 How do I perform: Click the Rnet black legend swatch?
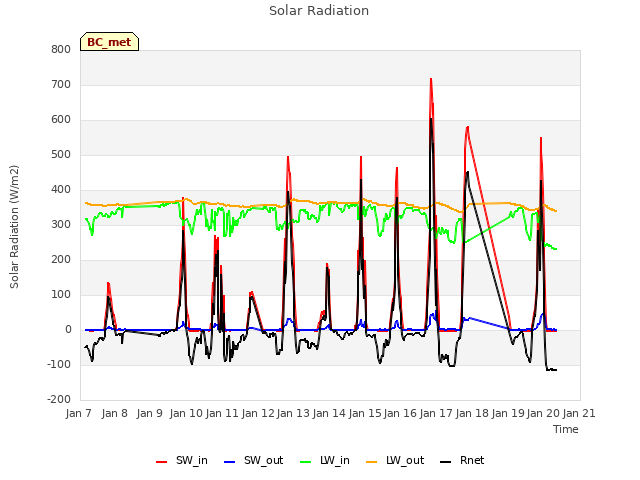tap(445, 462)
